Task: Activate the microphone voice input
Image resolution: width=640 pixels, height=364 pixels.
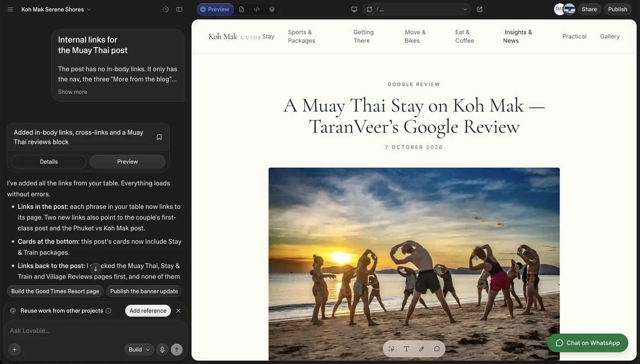Action: tap(162, 350)
